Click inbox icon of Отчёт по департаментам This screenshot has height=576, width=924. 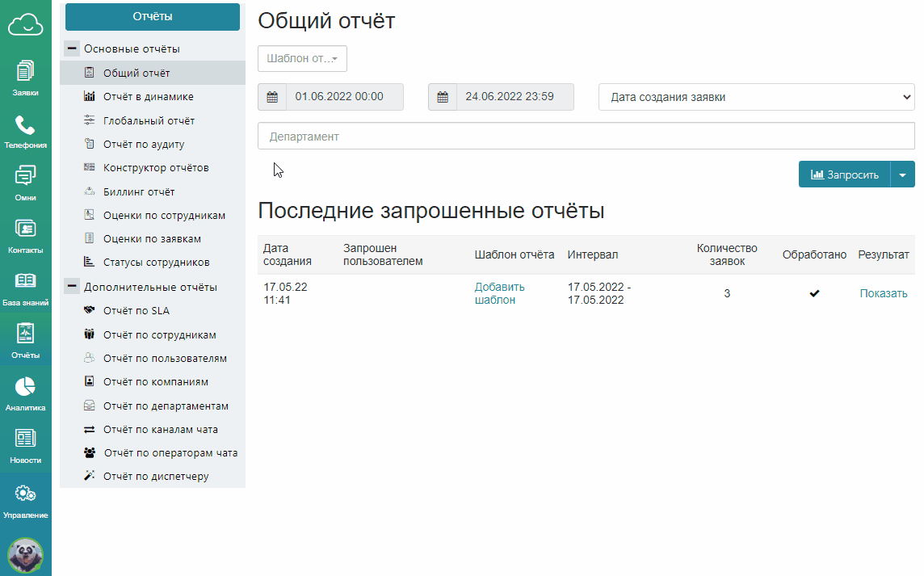(x=89, y=406)
